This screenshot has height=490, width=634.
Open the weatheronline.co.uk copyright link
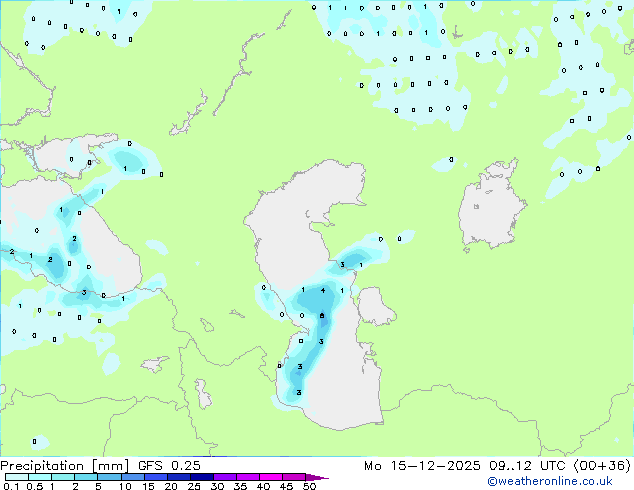click(550, 481)
